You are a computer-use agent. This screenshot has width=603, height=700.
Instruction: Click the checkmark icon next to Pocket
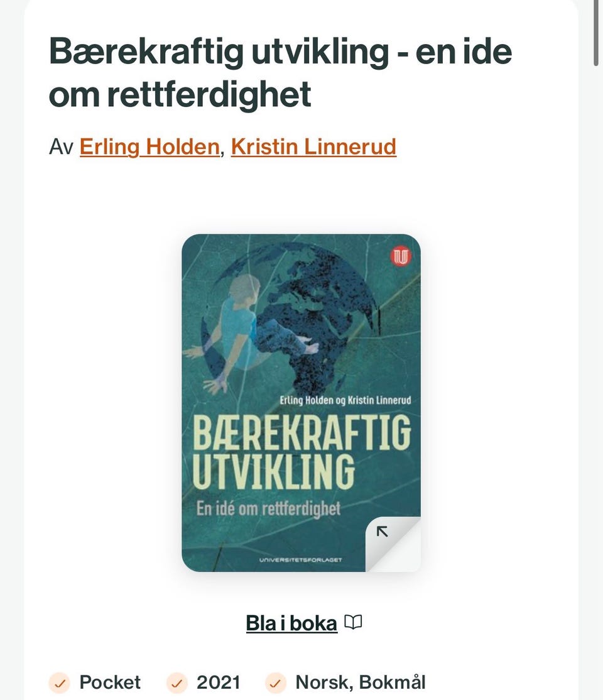tap(60, 682)
